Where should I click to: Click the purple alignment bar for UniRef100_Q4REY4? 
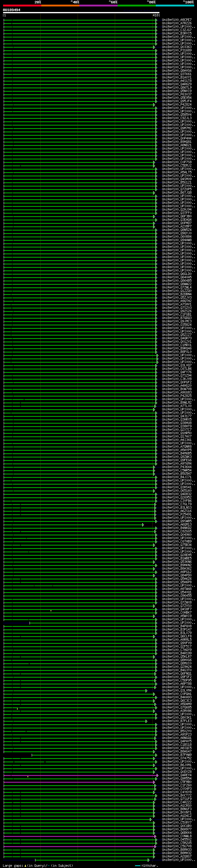pos(81,775)
